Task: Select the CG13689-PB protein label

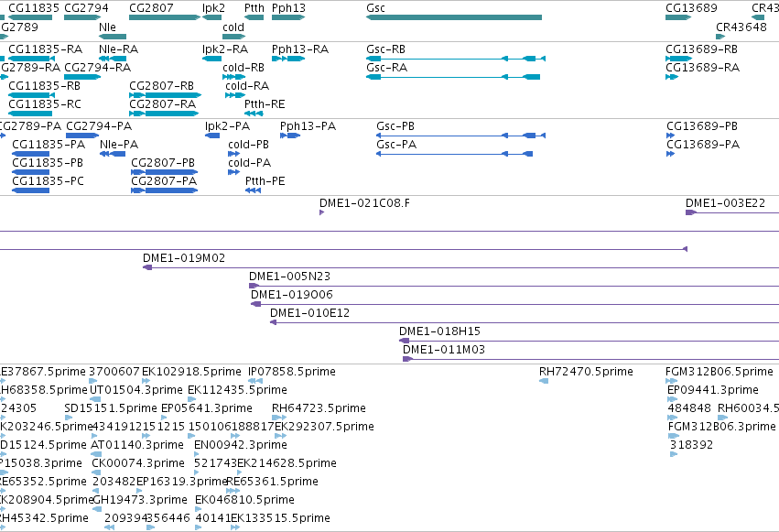Action: click(702, 126)
